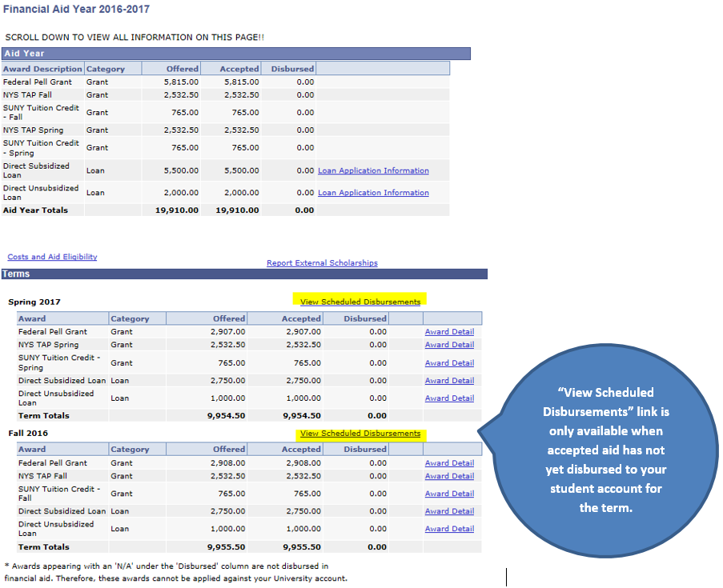Show Award Detail for SUNY Tuition Credit - Spring

tap(449, 363)
